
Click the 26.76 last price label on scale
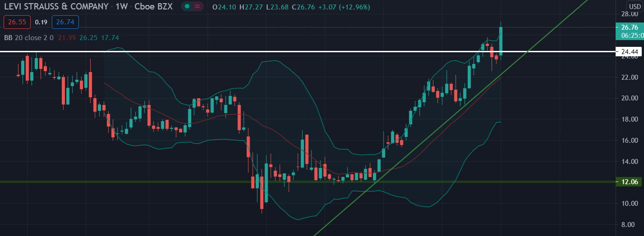[x=629, y=27]
